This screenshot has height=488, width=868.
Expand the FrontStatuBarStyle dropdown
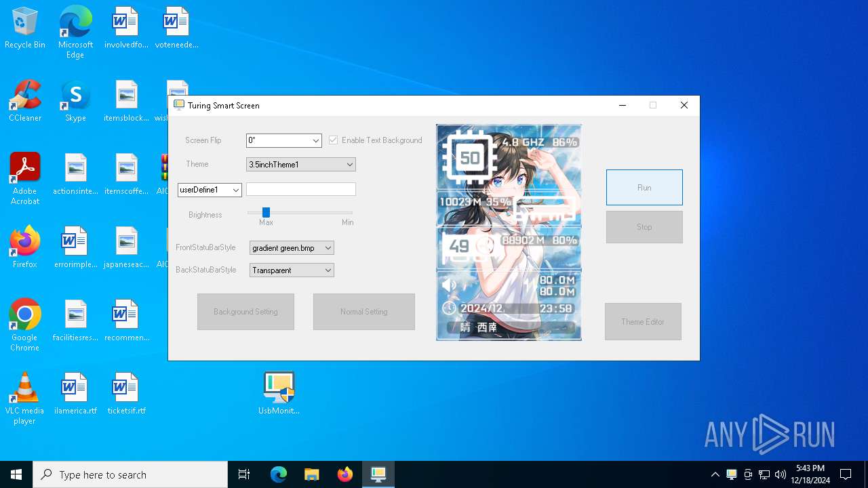292,248
